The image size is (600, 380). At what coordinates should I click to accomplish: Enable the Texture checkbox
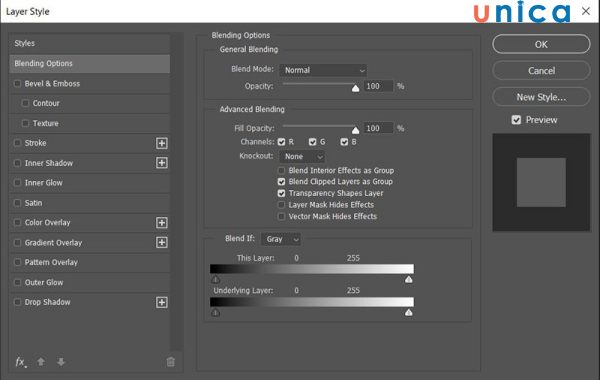[x=25, y=123]
